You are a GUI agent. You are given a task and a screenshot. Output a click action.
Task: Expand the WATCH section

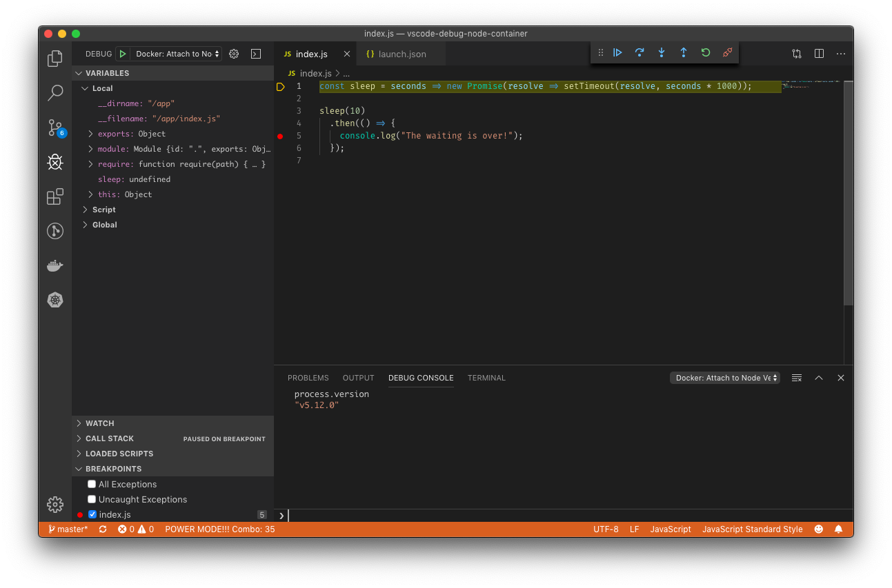[172, 423]
